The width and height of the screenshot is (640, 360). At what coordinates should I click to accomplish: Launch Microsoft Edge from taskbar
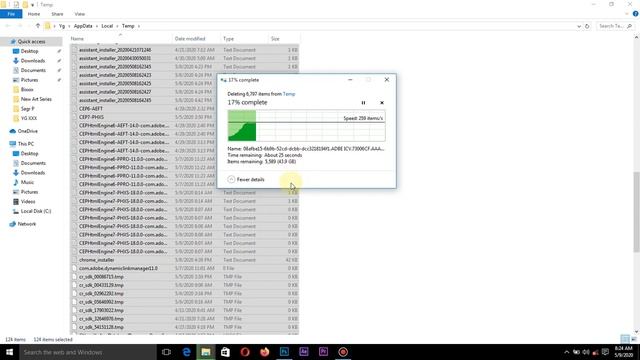coord(186,352)
